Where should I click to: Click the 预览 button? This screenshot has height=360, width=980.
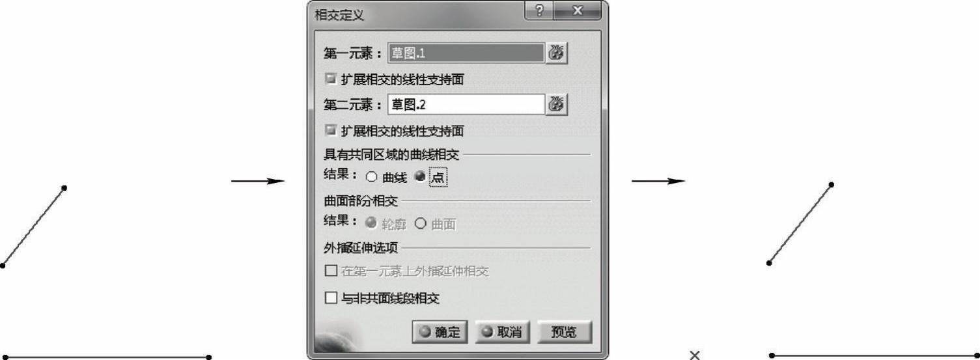564,331
